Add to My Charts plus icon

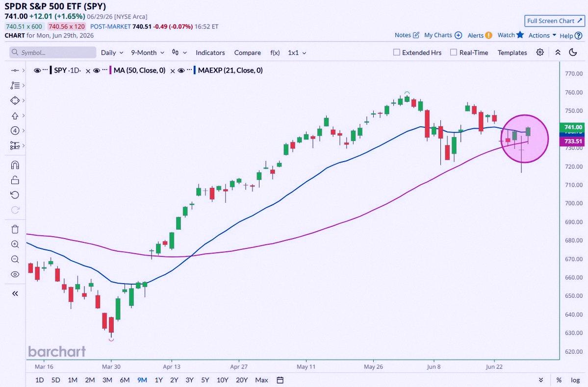point(458,35)
